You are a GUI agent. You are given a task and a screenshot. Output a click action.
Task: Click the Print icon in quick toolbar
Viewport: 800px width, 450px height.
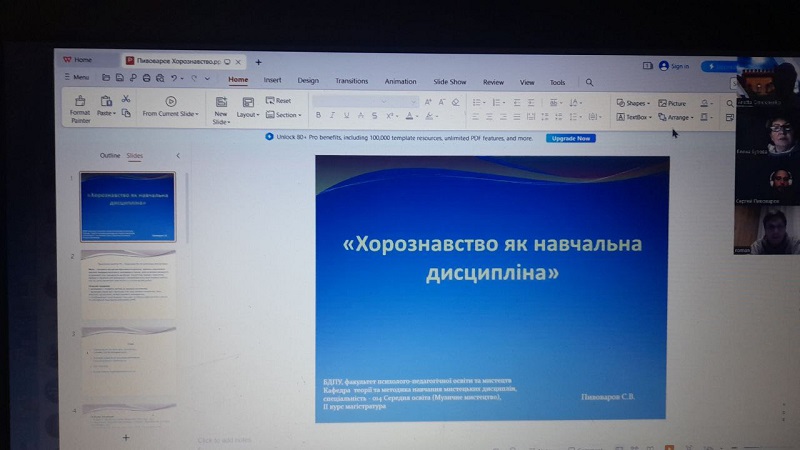tap(146, 78)
